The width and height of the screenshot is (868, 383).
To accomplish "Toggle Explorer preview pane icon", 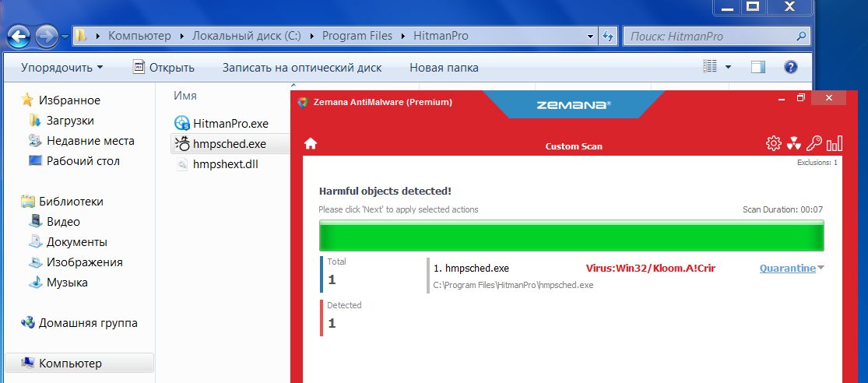I will 757,67.
